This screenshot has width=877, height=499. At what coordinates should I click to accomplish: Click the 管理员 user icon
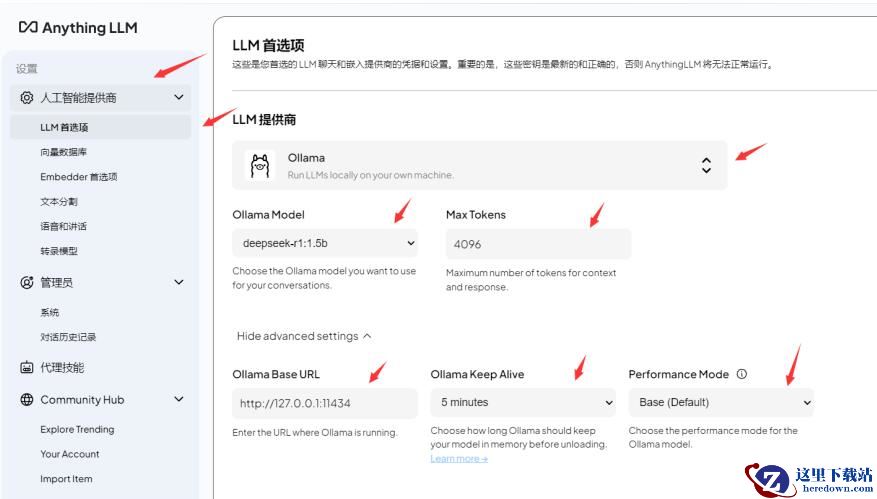click(x=26, y=283)
